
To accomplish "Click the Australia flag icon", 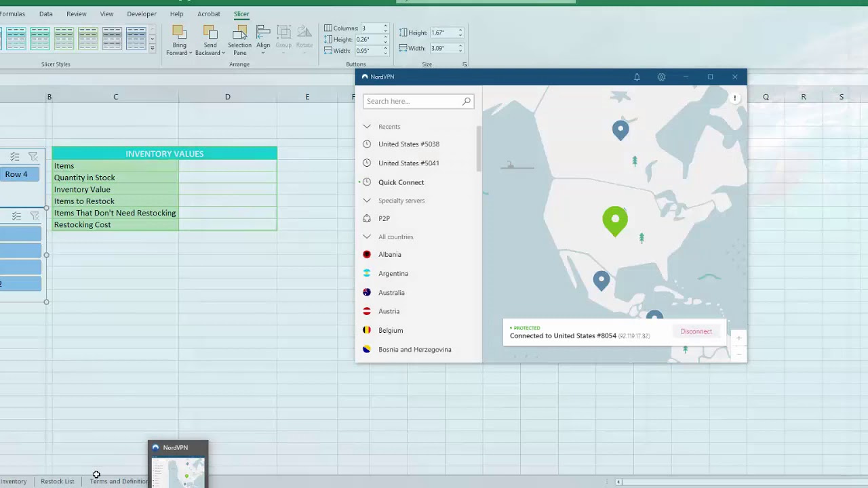I will [x=367, y=292].
